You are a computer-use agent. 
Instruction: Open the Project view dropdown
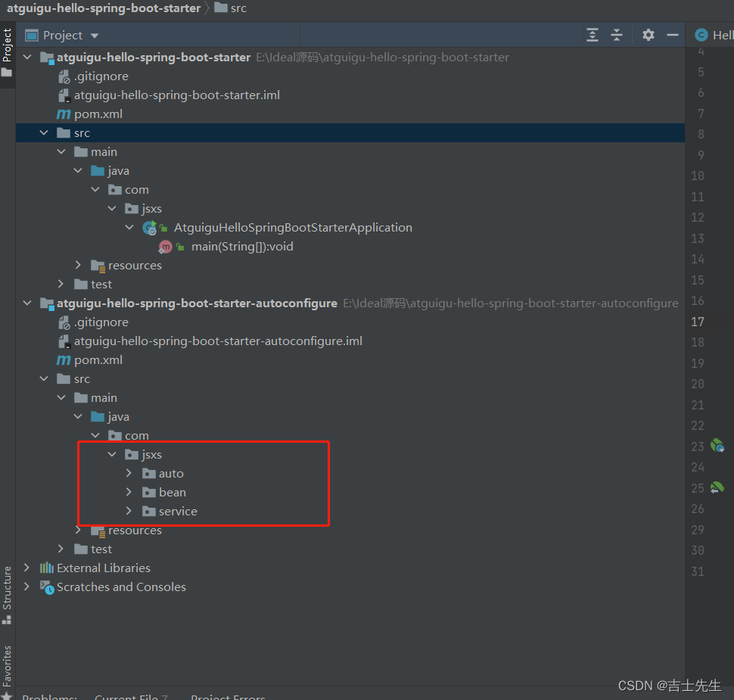[x=95, y=36]
